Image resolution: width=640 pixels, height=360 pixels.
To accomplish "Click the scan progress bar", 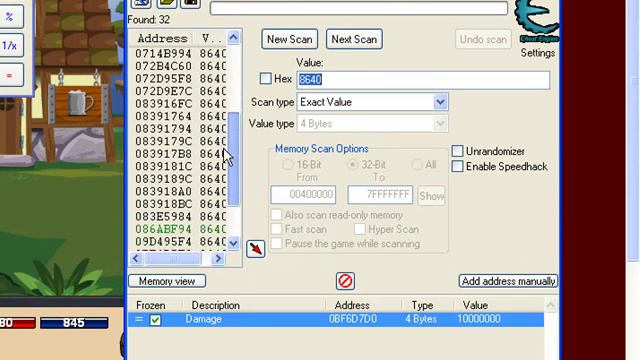I will pyautogui.click(x=359, y=8).
